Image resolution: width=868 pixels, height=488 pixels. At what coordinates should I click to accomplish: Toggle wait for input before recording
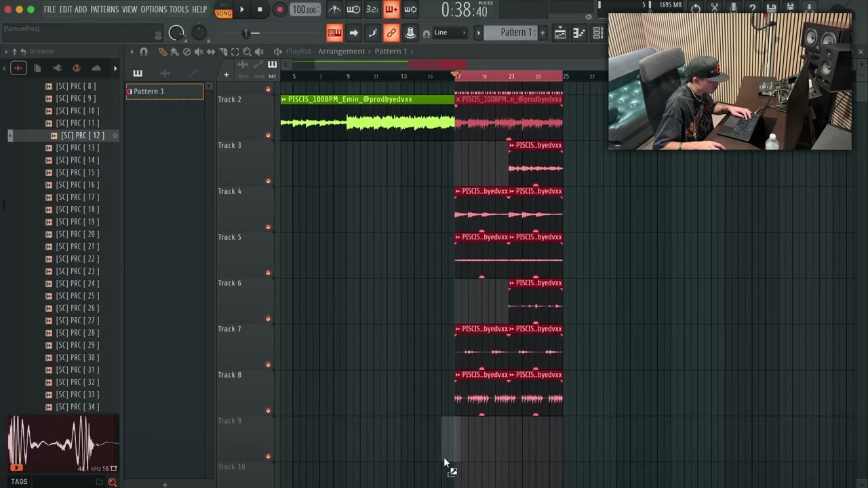coord(353,9)
